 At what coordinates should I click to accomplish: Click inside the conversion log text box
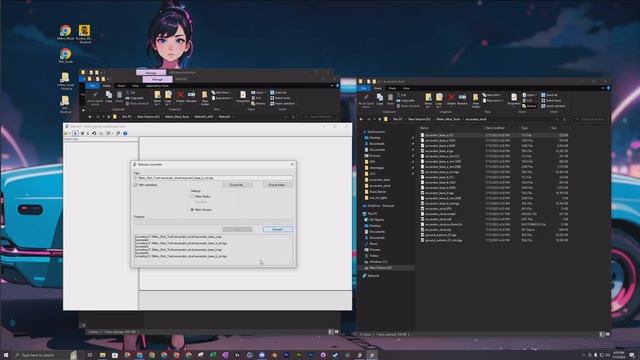[213, 249]
